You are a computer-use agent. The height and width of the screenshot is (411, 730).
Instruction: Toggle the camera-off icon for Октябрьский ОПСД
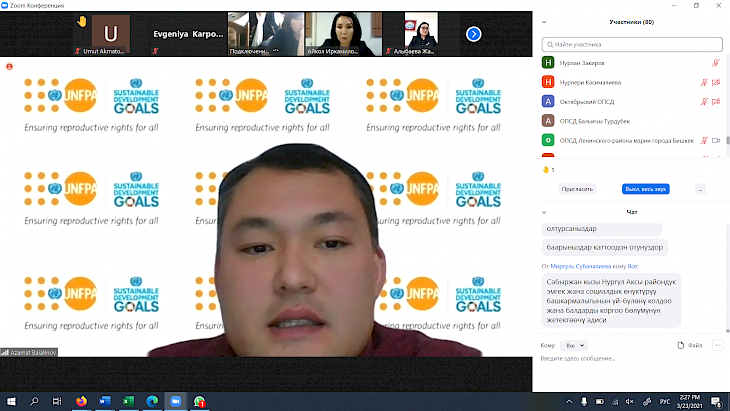click(x=716, y=101)
